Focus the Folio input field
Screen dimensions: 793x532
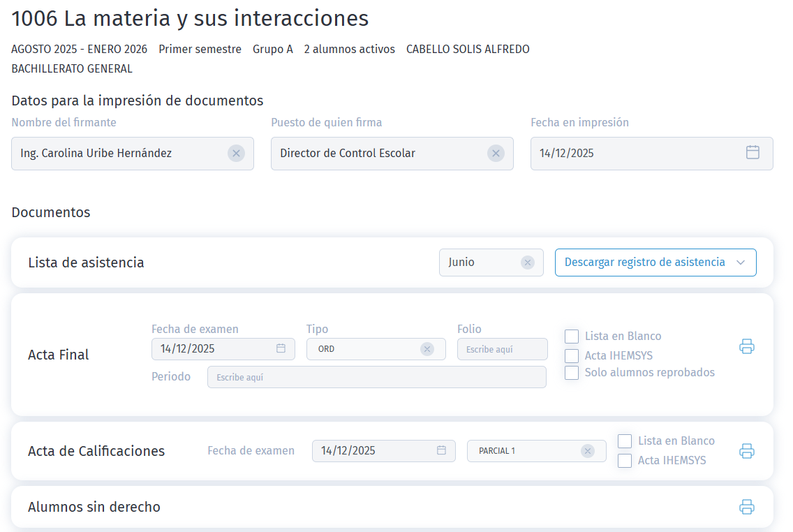pos(502,349)
